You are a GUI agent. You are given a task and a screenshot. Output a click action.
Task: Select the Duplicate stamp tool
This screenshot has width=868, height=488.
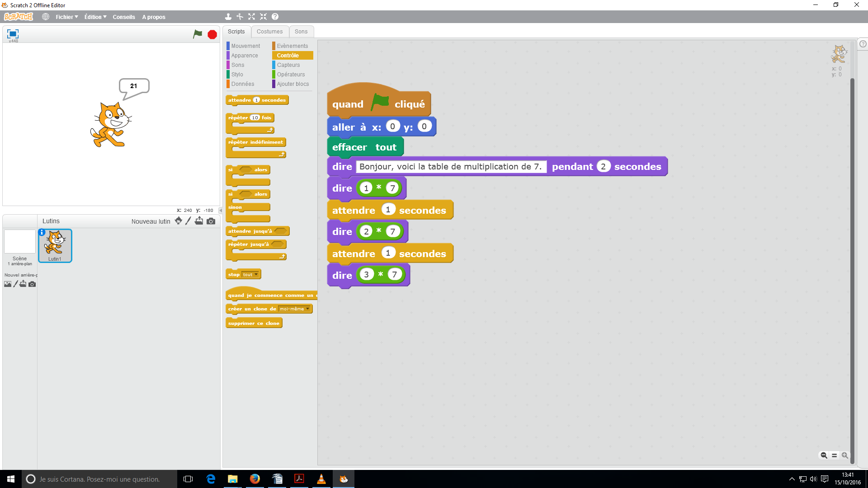228,17
